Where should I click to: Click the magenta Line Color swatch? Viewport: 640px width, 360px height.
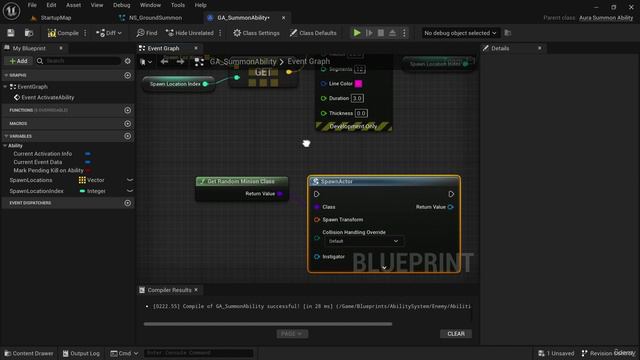pos(358,84)
